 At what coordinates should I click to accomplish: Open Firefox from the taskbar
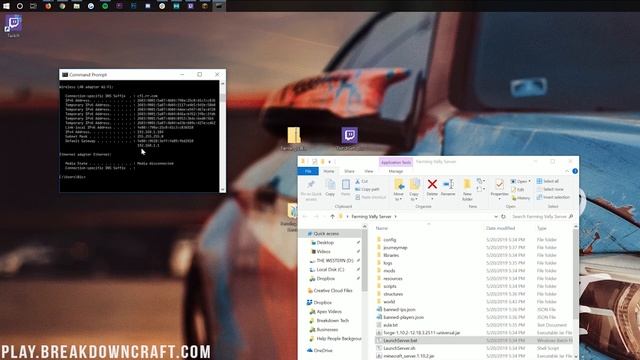(x=48, y=6)
